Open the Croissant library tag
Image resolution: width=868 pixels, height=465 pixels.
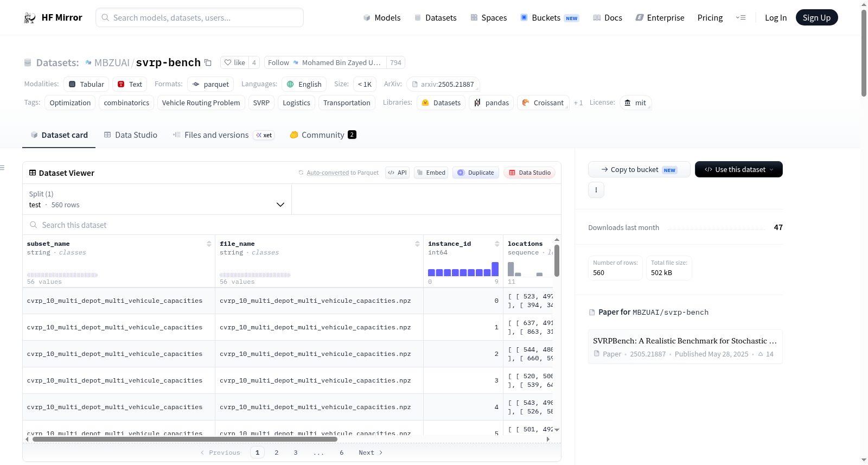tap(543, 103)
